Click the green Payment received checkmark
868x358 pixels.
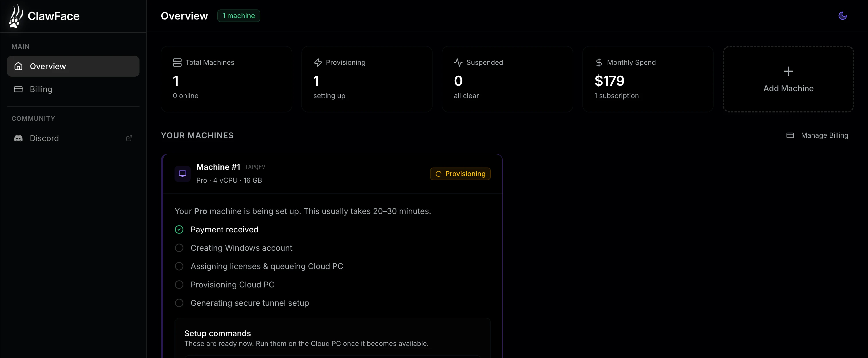pos(179,230)
